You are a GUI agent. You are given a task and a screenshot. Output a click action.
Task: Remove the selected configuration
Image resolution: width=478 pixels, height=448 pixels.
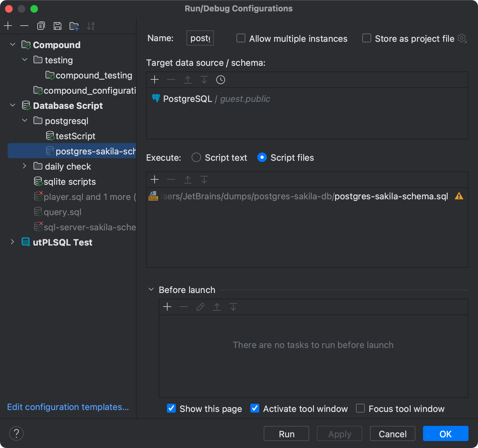point(24,26)
